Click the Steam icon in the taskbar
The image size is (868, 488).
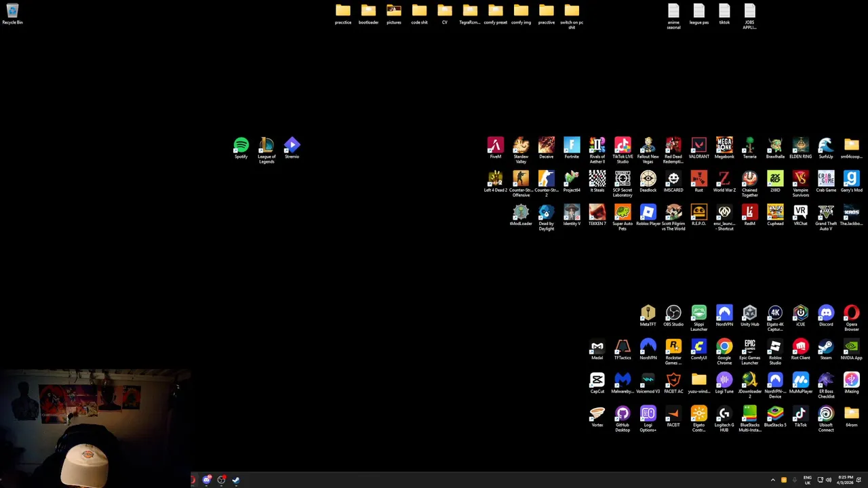236,480
